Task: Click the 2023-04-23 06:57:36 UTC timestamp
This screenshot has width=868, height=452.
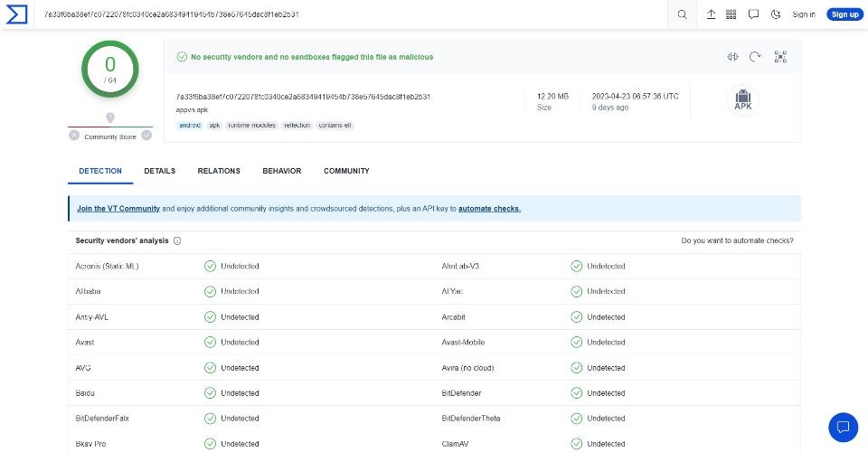Action: [635, 96]
